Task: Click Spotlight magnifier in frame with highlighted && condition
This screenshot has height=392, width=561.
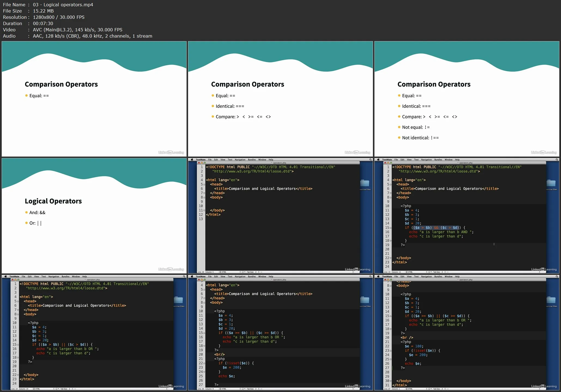Action: (557, 160)
